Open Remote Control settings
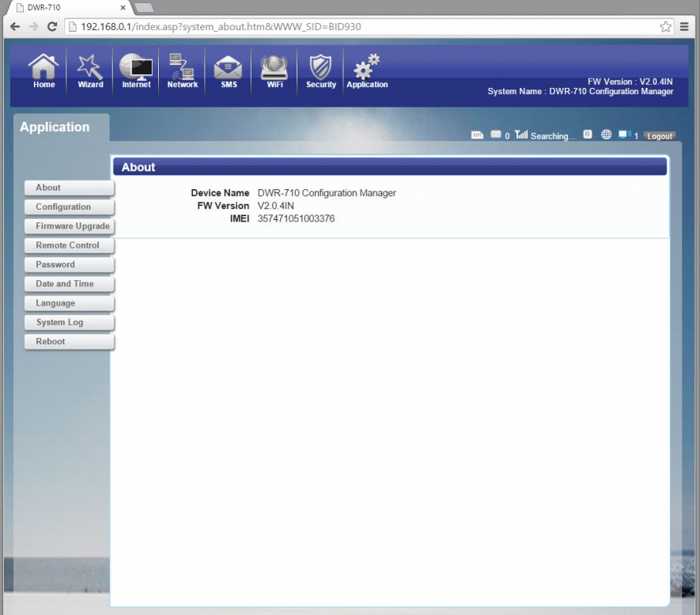 coord(69,245)
